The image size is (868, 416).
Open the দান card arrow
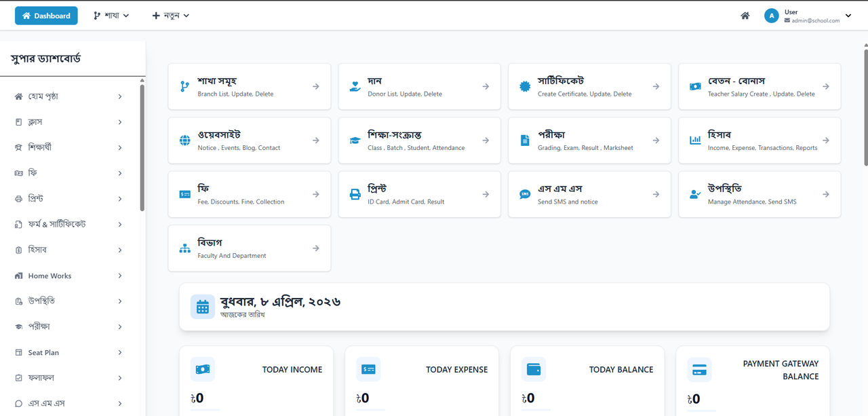[486, 86]
